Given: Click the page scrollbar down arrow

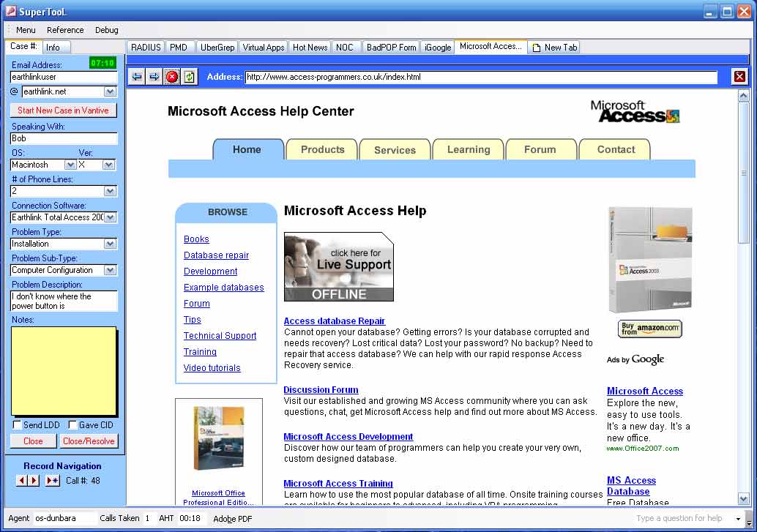Looking at the screenshot, I should pyautogui.click(x=744, y=498).
